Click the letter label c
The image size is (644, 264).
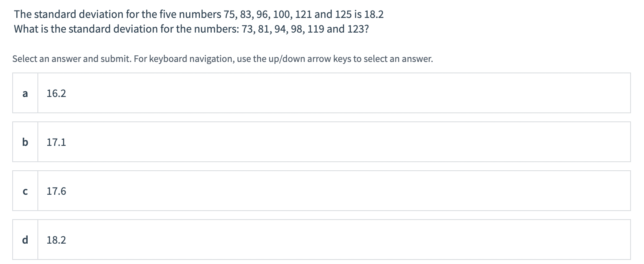click(x=25, y=191)
